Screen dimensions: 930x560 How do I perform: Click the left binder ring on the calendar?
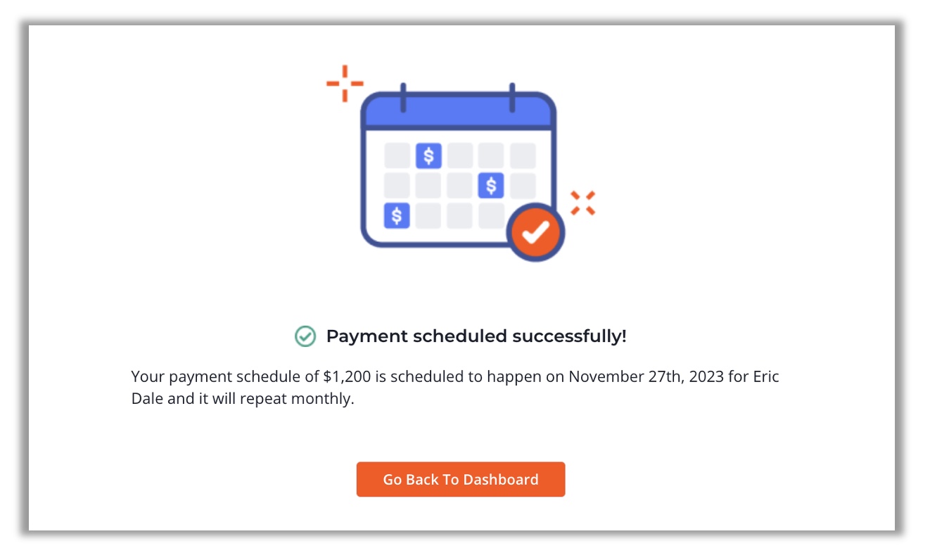pos(403,98)
